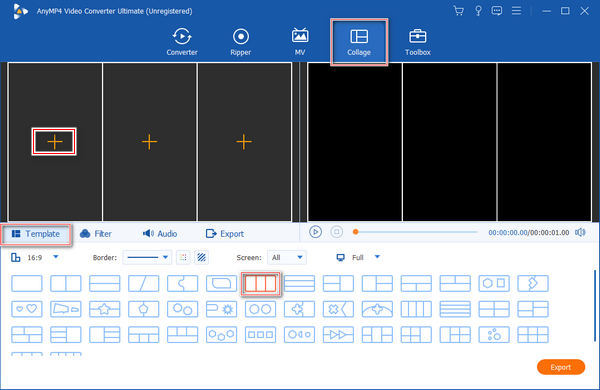The width and height of the screenshot is (600, 390).
Task: Add video to the first collage cell
Action: 54,142
